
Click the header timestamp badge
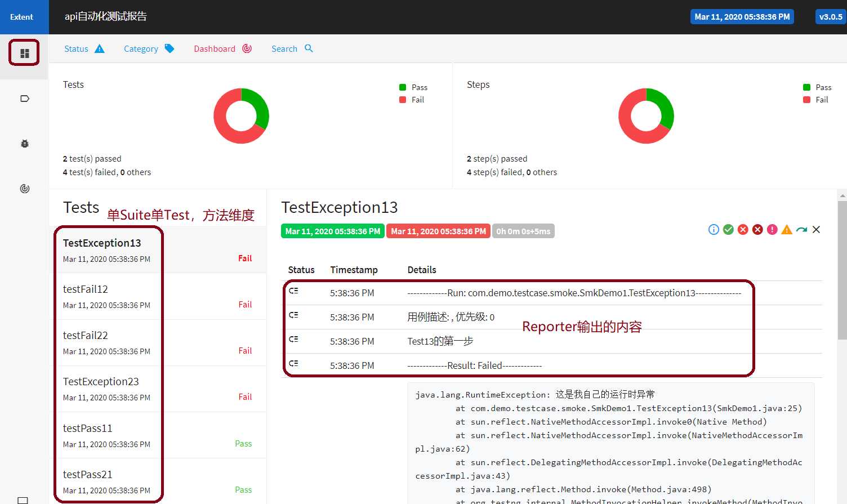742,17
